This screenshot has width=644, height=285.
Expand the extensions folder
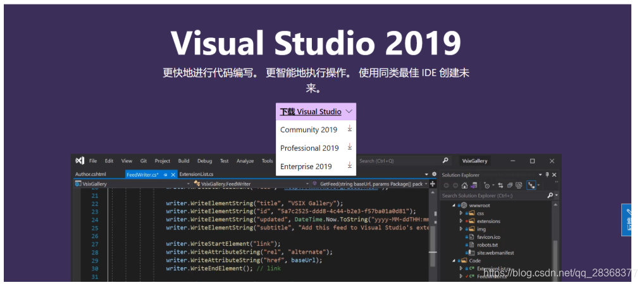(461, 221)
